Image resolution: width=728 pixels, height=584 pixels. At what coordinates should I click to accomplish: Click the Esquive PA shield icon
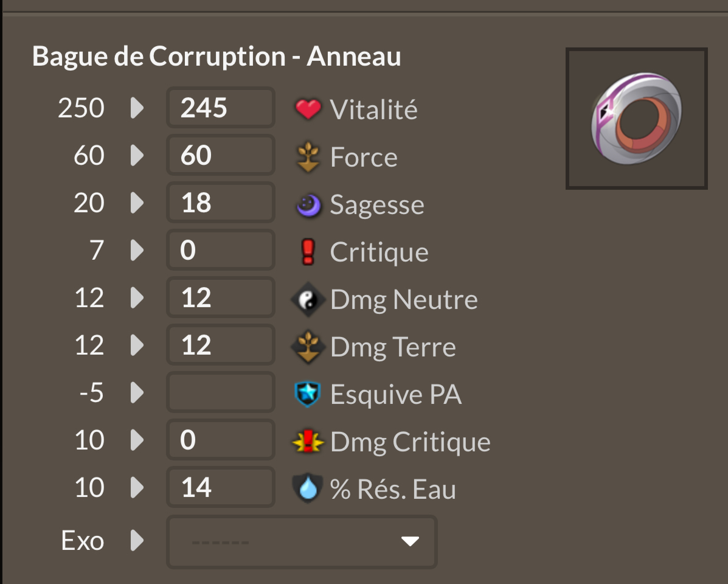tap(307, 394)
